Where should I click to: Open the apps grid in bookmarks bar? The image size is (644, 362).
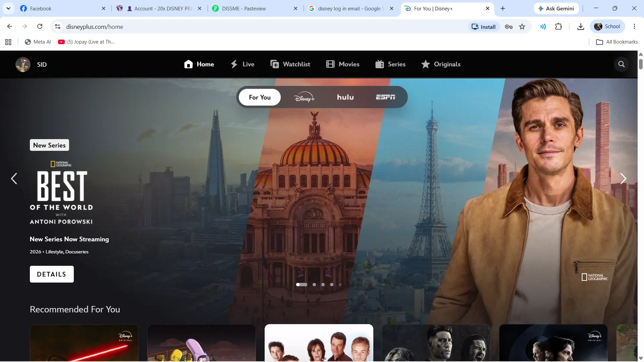8,42
